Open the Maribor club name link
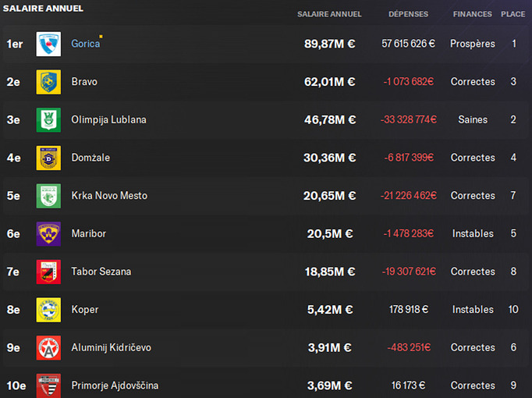This screenshot has width=532, height=398. pos(89,234)
